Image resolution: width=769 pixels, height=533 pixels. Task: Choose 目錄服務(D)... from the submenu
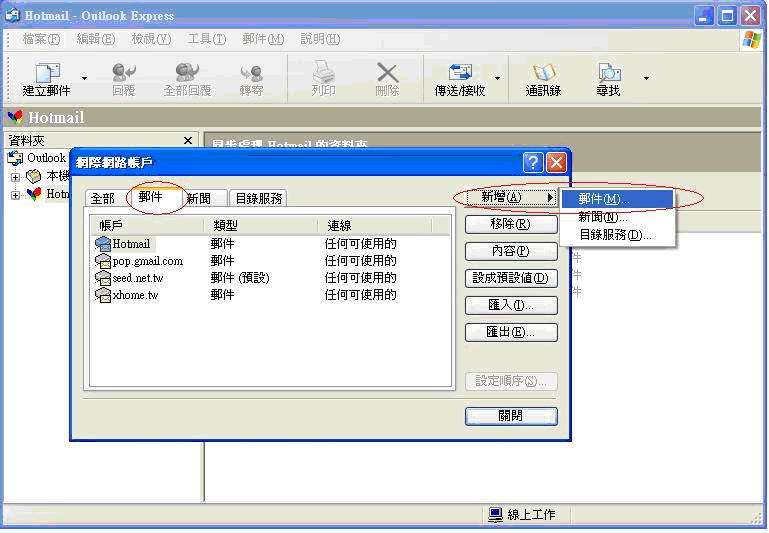pos(617,234)
